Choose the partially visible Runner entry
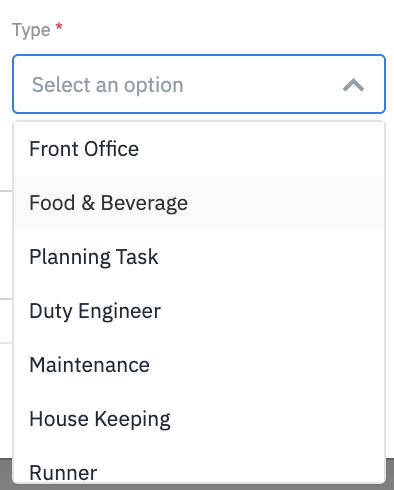The height and width of the screenshot is (490, 394). [x=199, y=464]
